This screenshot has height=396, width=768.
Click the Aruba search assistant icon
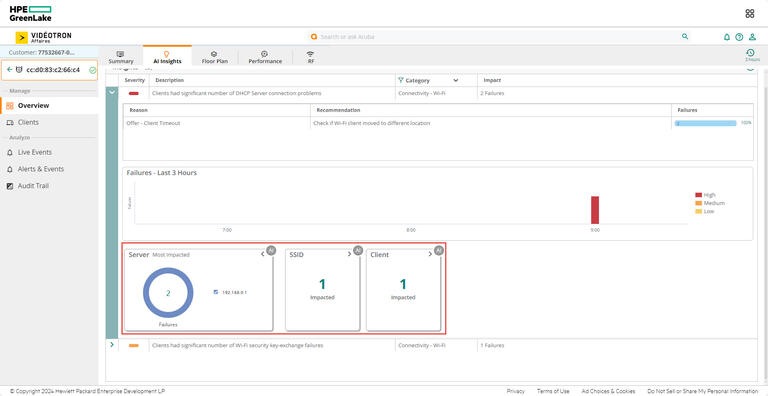[x=313, y=37]
